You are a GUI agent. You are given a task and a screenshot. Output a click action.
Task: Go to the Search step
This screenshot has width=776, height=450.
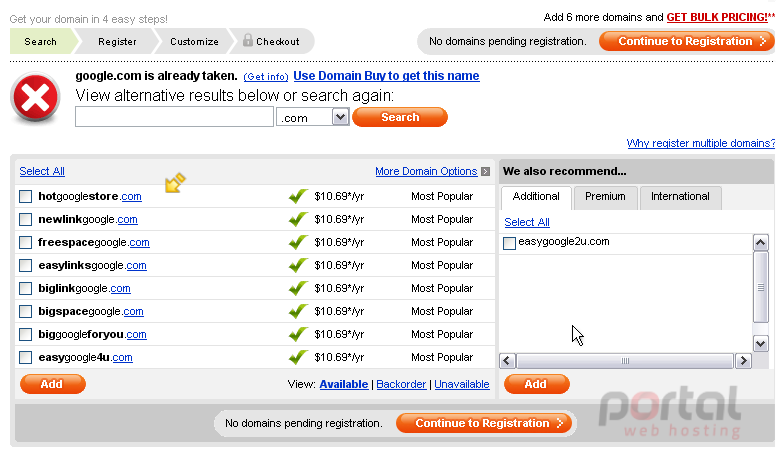pyautogui.click(x=41, y=42)
